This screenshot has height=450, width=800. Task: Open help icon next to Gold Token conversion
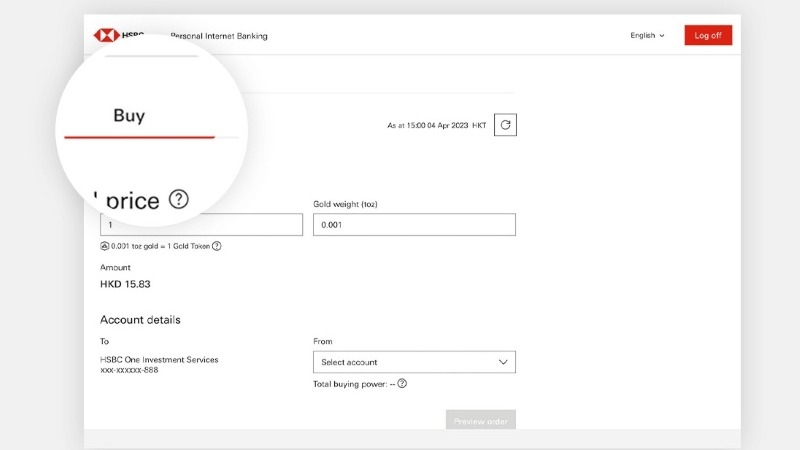coord(217,246)
